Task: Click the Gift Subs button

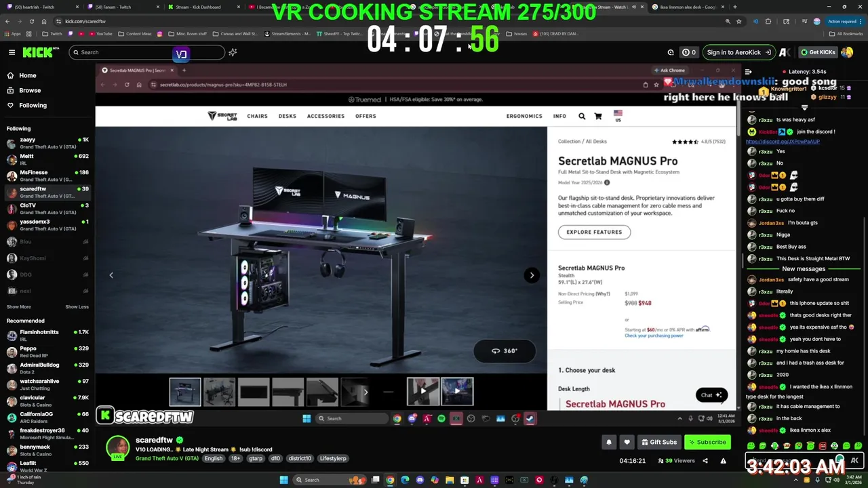Action: [658, 442]
